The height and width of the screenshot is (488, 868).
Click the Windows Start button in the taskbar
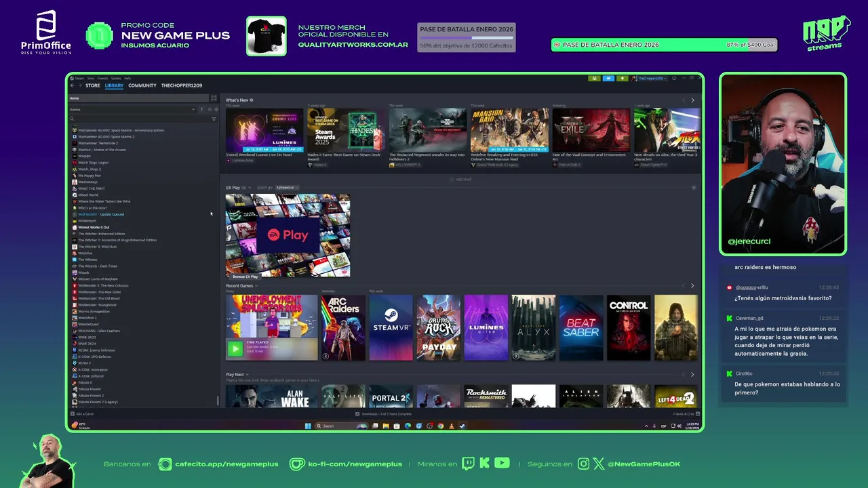tap(308, 426)
